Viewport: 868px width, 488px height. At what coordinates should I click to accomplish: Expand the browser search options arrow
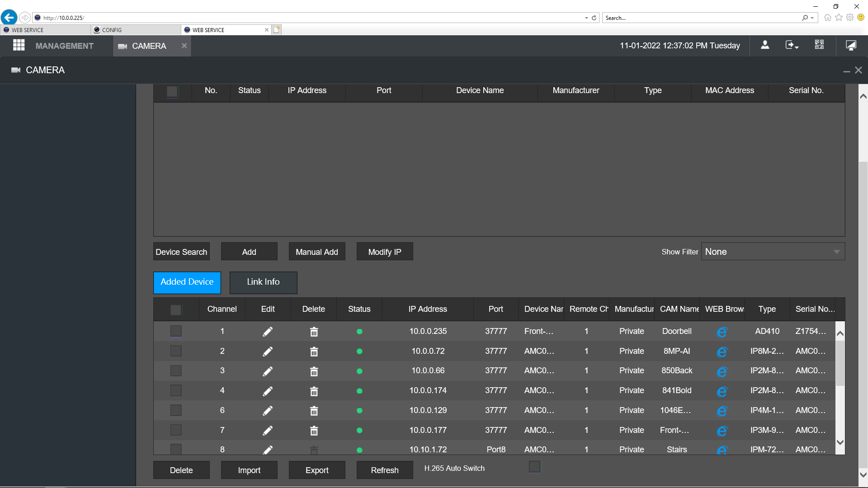click(812, 18)
